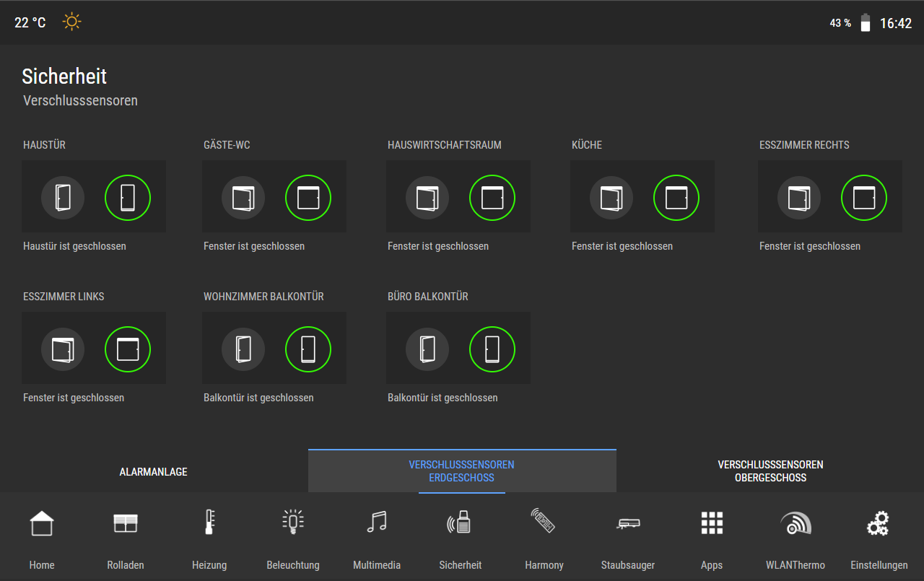Click the Sicherheit page heading
Image resolution: width=924 pixels, height=581 pixels.
[x=64, y=76]
